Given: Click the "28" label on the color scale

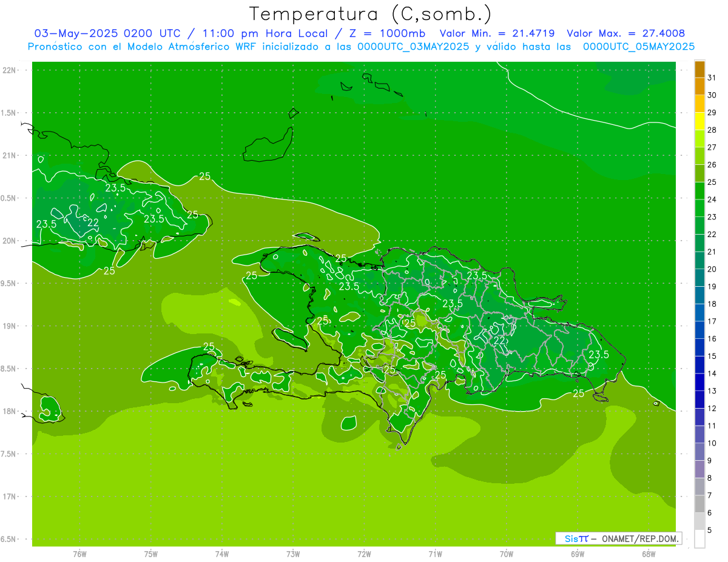Looking at the screenshot, I should click(712, 130).
